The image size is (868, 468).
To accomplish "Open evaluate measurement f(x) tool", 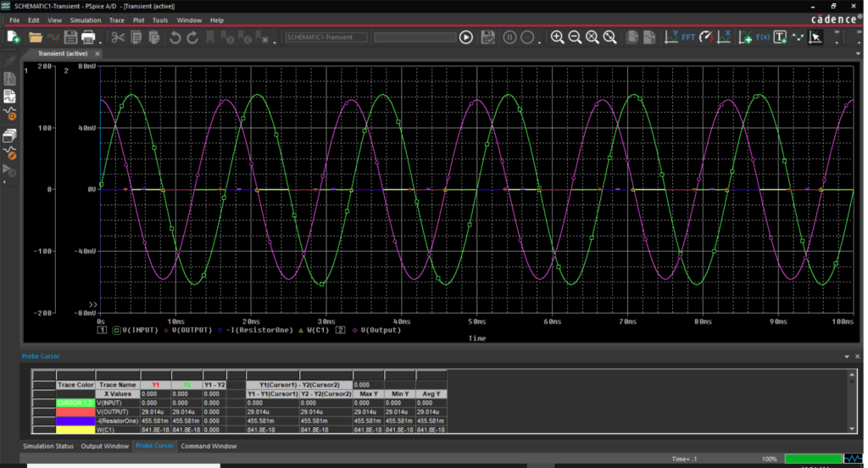I will pos(763,37).
